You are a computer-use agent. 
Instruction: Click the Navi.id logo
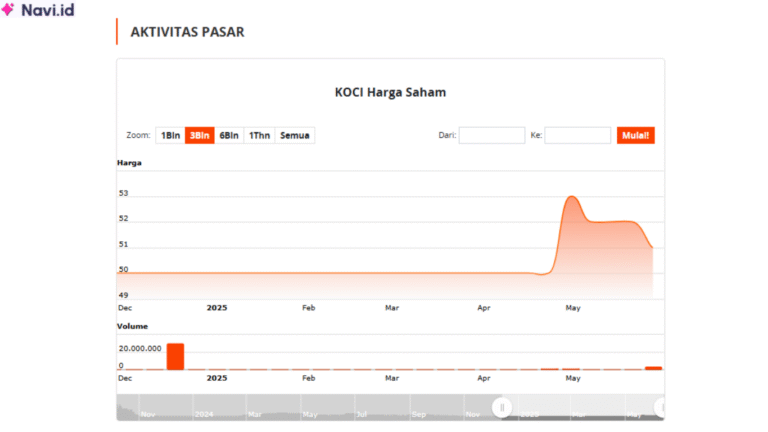38,10
